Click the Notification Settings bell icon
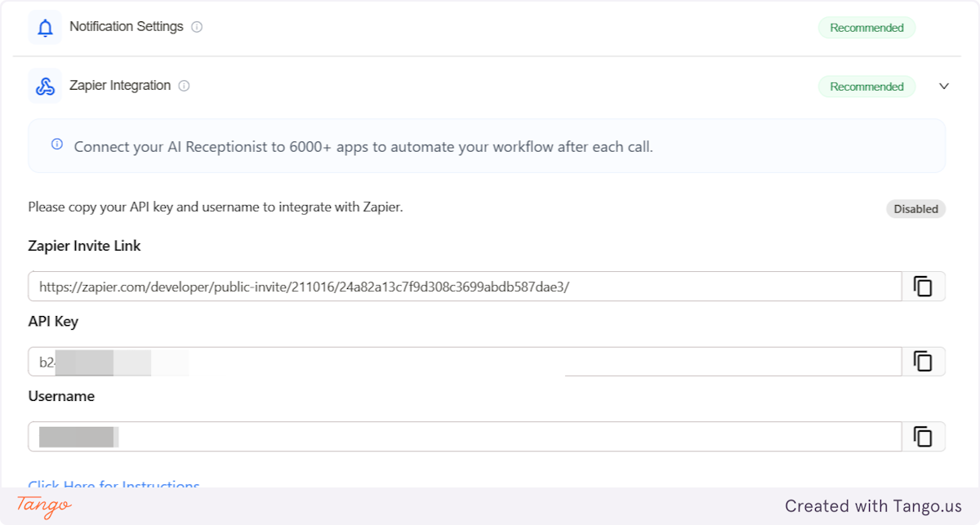This screenshot has height=525, width=980. [45, 28]
